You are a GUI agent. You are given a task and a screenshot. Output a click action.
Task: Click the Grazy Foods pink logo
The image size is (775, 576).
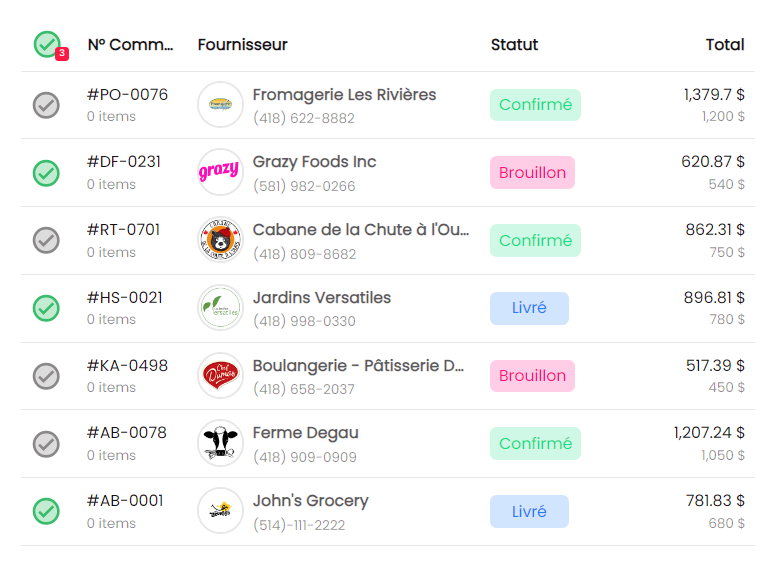click(221, 172)
